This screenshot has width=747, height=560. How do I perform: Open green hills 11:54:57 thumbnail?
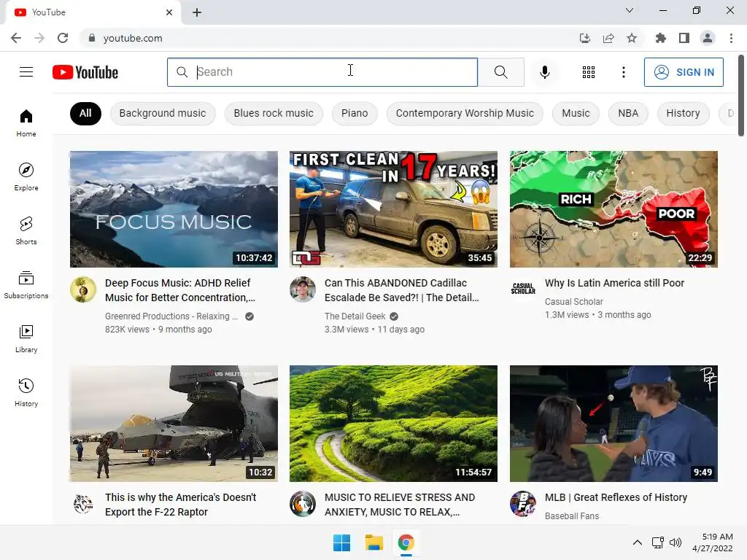tap(393, 424)
